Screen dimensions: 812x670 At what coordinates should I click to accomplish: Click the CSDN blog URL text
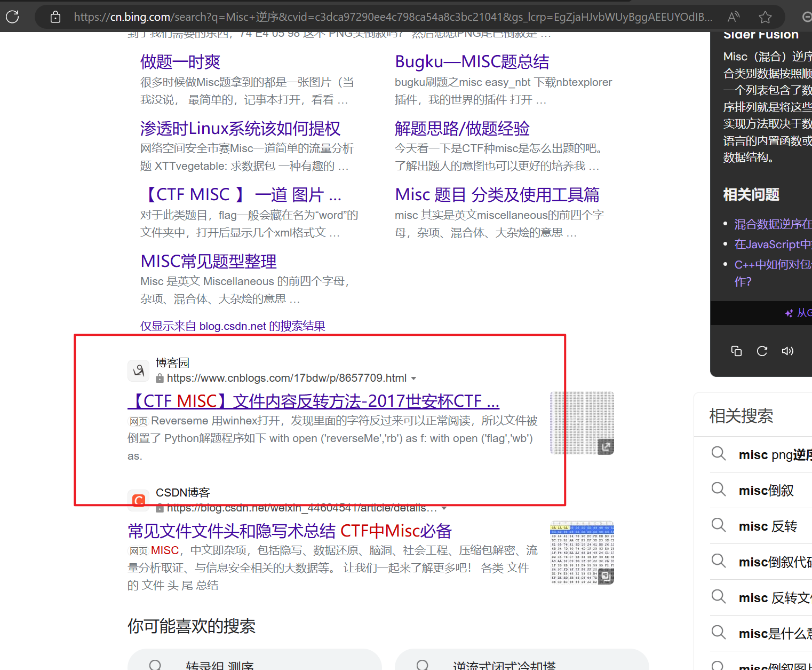point(302,508)
